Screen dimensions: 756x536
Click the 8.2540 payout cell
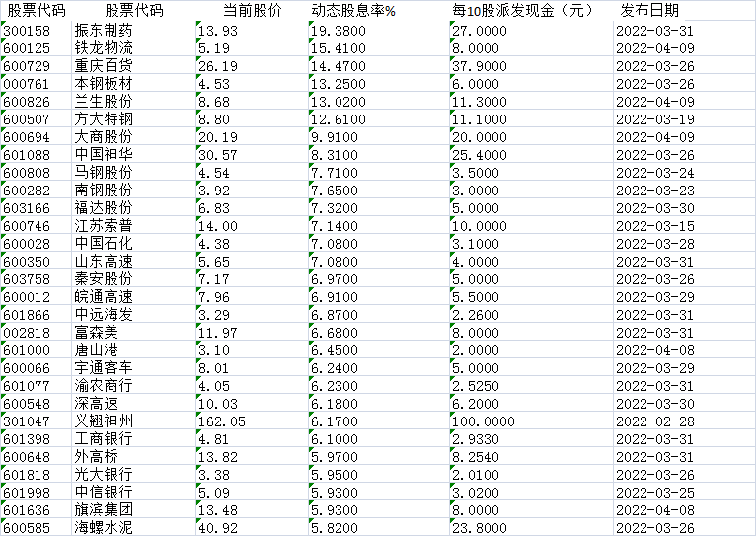tap(476, 457)
